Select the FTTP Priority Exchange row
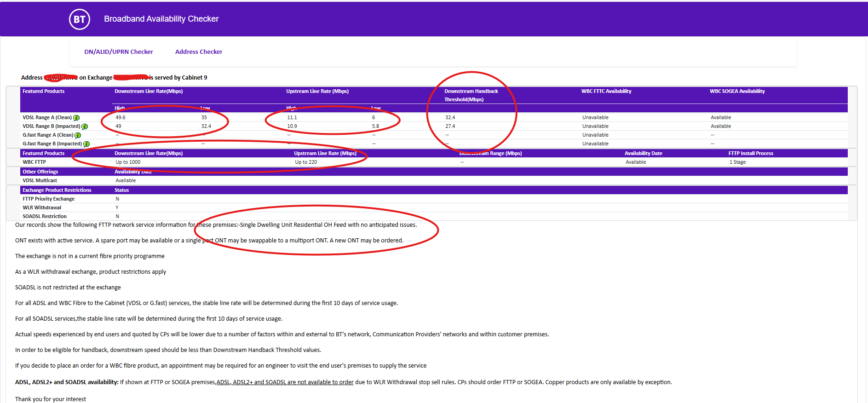The height and width of the screenshot is (403, 868). (x=48, y=199)
